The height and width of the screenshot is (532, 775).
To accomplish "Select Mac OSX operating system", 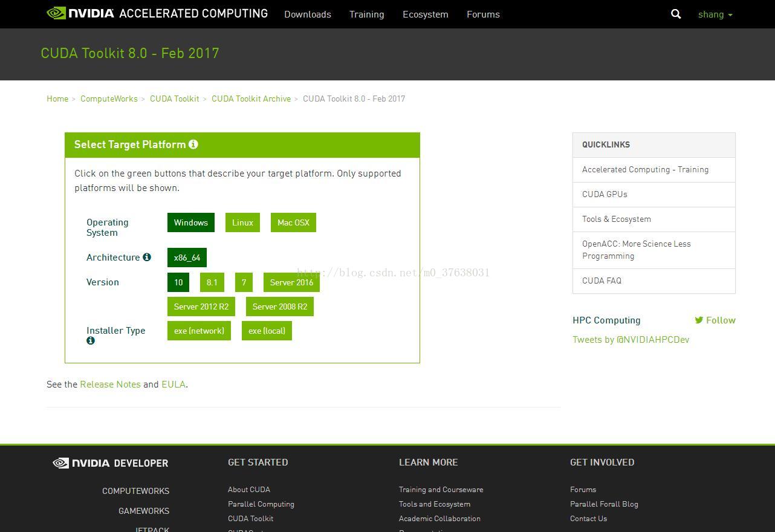I will [x=293, y=222].
